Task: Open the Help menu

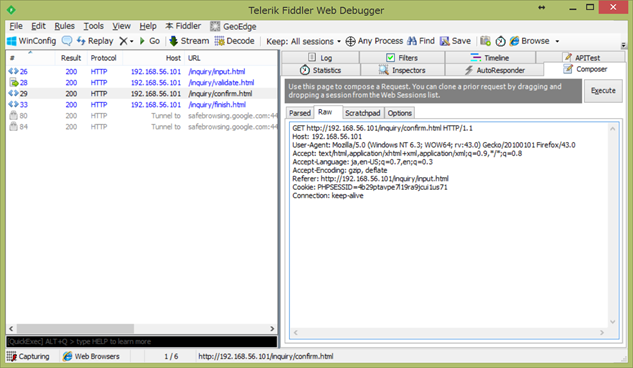Action: coord(148,26)
